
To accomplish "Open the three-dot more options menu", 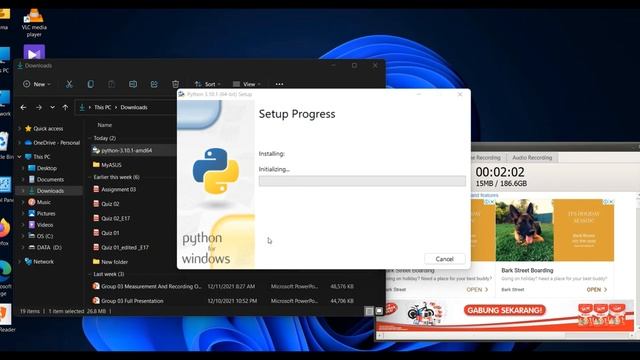I will (279, 84).
